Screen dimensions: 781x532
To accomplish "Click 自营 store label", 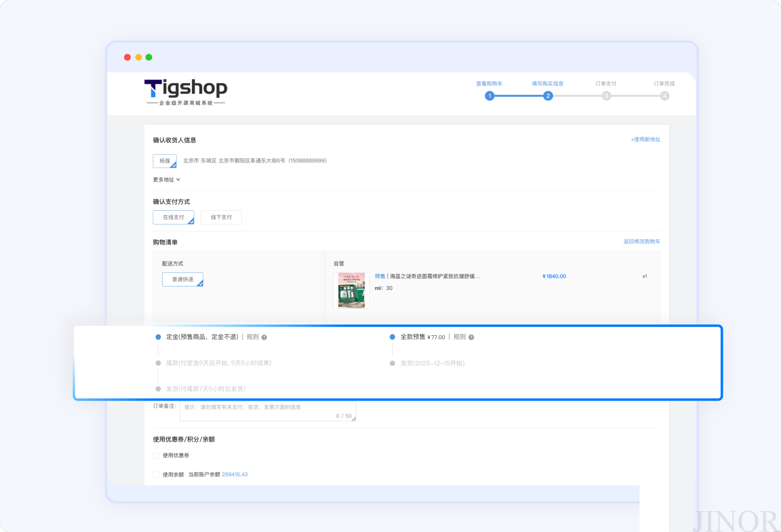I will 339,264.
